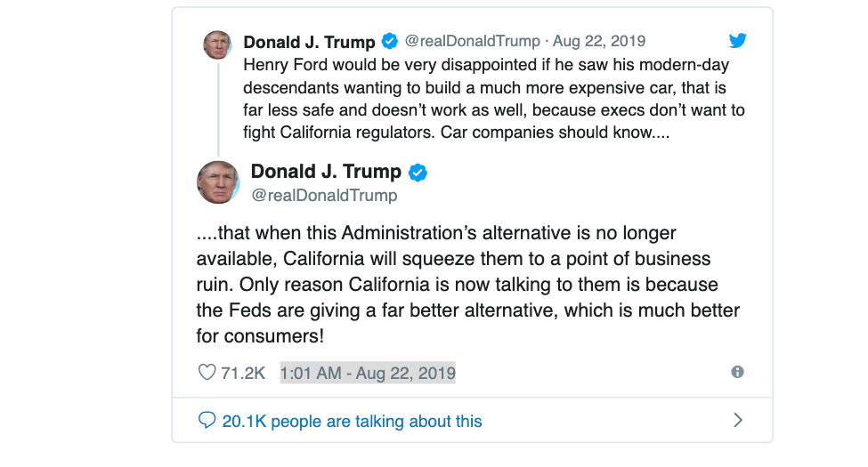Screen dimensions: 868x467
Task: Open the small avatar in the parent tweet
Action: click(217, 44)
